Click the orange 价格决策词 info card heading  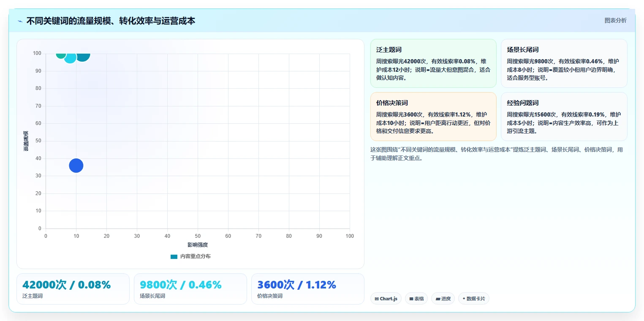tap(392, 103)
